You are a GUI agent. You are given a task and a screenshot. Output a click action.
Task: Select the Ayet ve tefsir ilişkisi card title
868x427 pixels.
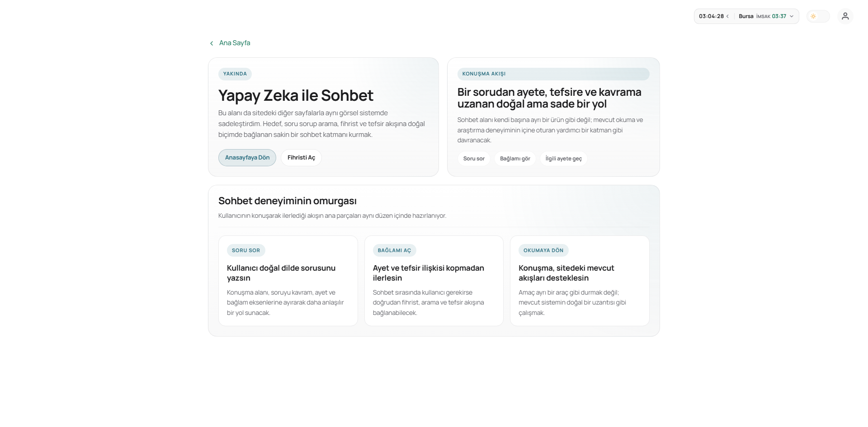point(428,273)
